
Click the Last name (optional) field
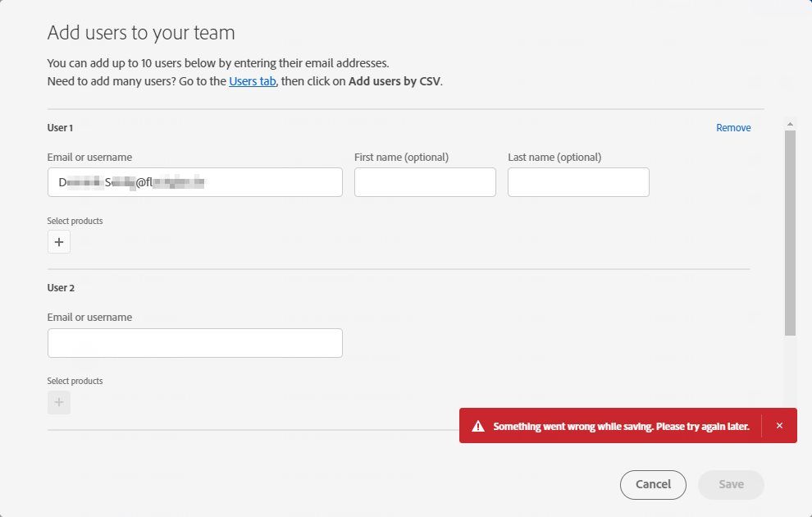(578, 182)
